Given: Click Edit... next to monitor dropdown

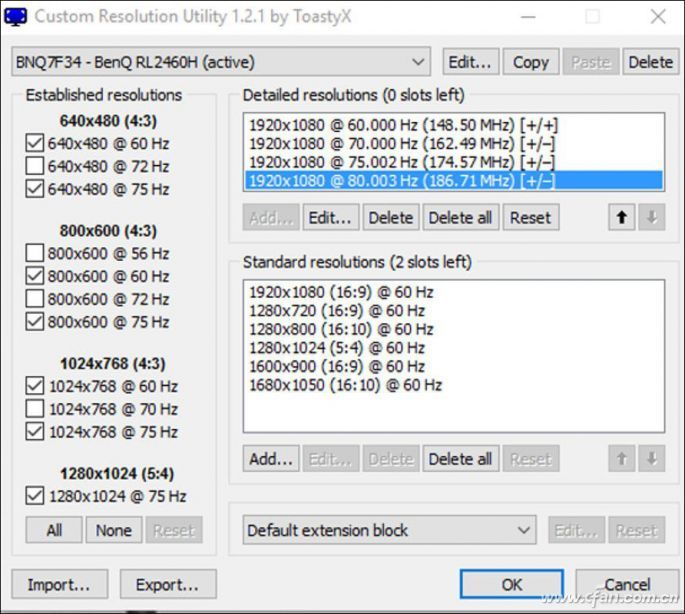Looking at the screenshot, I should tap(471, 62).
